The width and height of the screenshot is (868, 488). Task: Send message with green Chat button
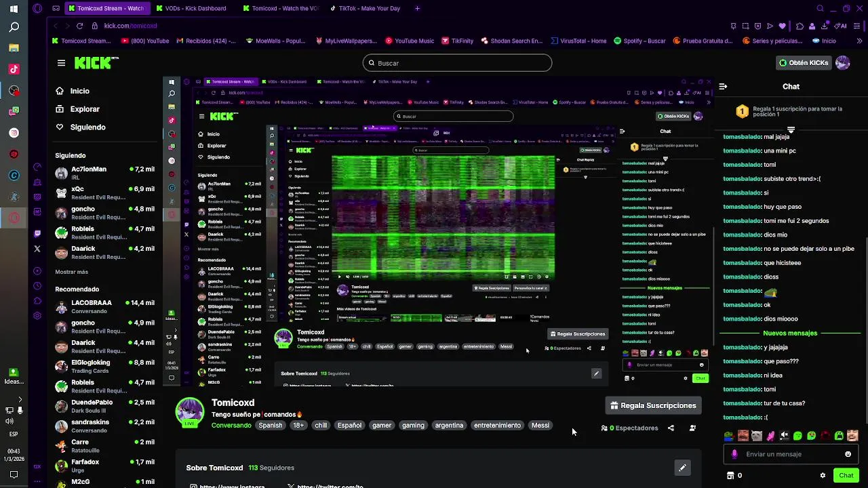pyautogui.click(x=846, y=476)
